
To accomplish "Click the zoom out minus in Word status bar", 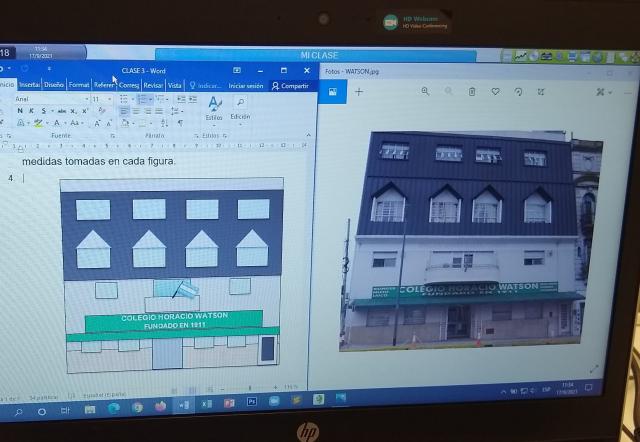I will [222, 388].
